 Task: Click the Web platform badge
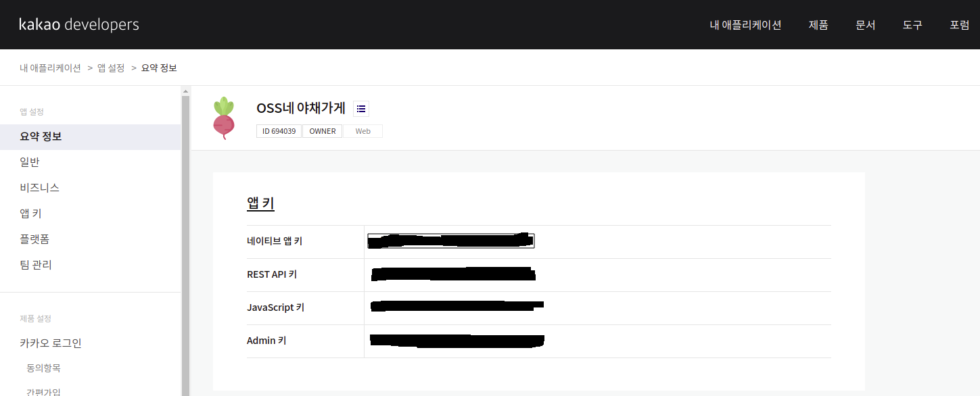[363, 131]
